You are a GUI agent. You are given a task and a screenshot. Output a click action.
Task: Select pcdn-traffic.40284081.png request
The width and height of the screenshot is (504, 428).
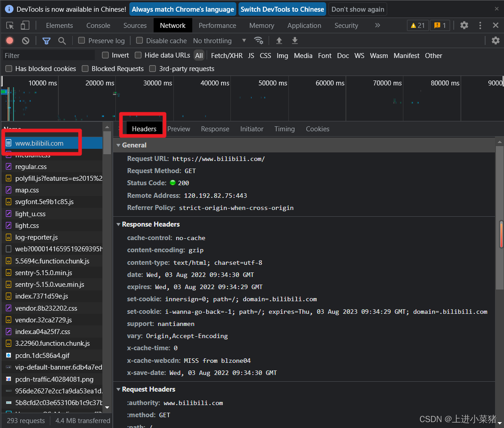pyautogui.click(x=52, y=379)
